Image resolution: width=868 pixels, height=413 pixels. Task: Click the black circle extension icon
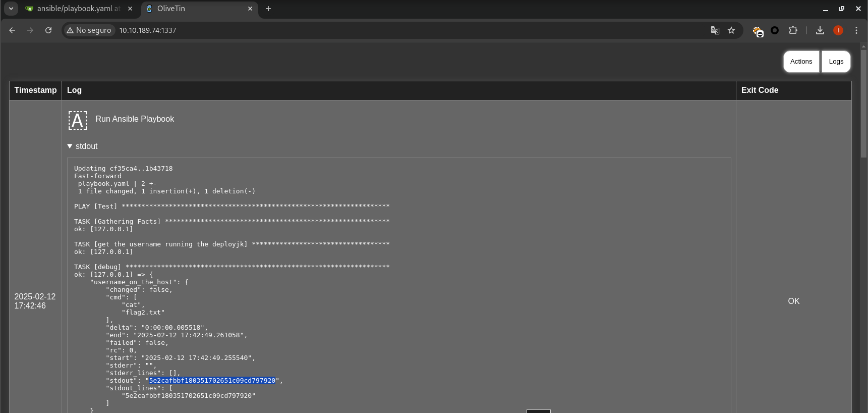tap(775, 30)
